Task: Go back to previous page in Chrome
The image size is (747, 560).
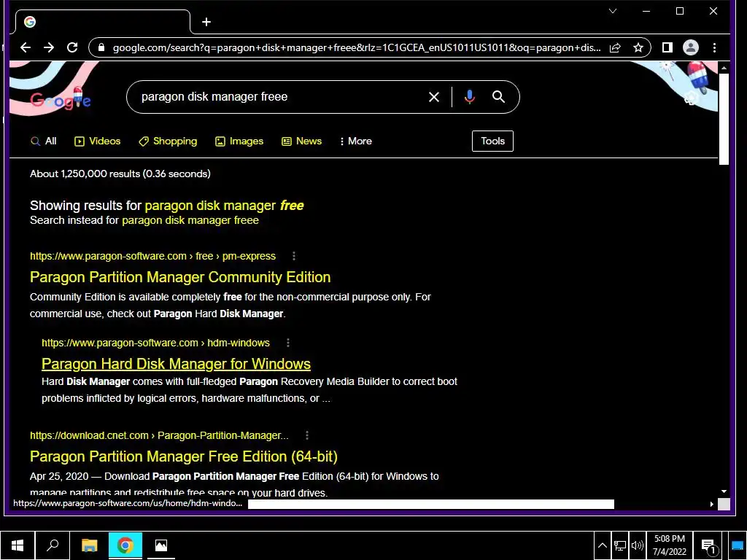Action: click(x=26, y=47)
